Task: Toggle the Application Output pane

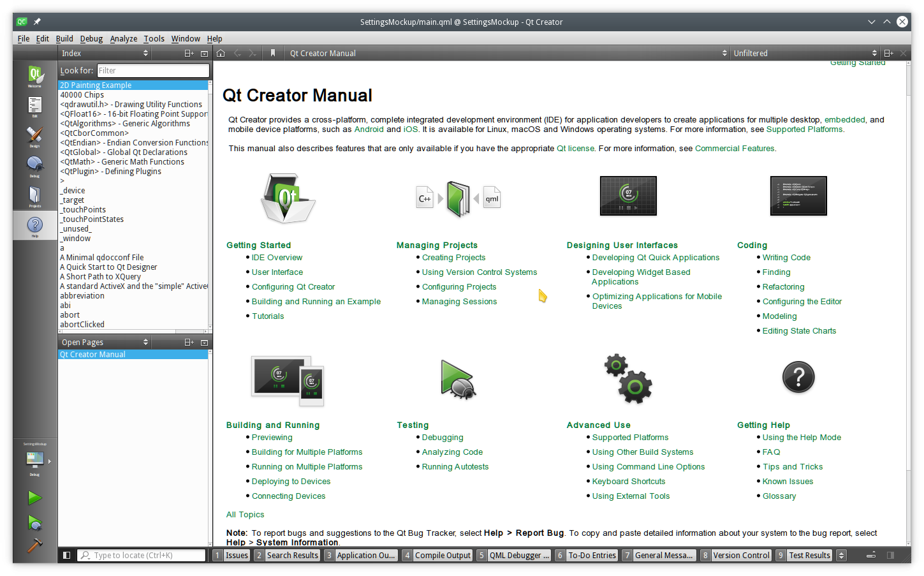Action: [361, 556]
